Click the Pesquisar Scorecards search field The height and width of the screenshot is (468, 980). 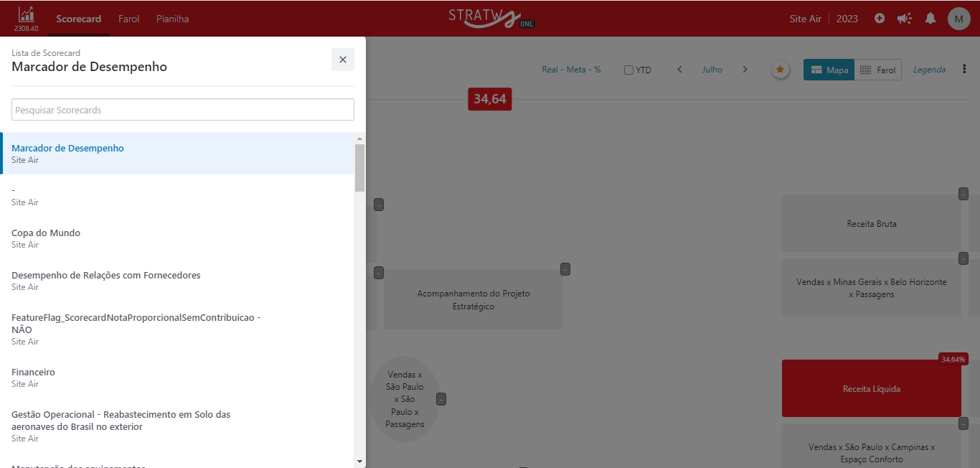coord(183,110)
